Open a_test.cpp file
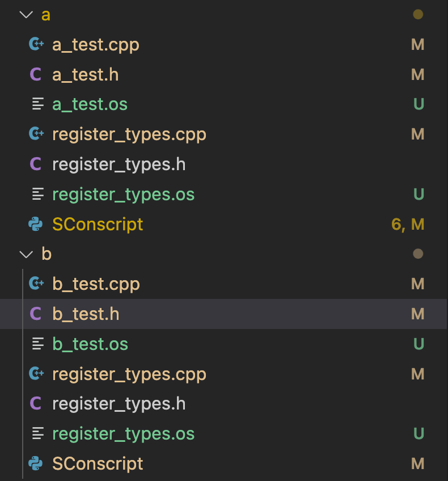 point(95,45)
